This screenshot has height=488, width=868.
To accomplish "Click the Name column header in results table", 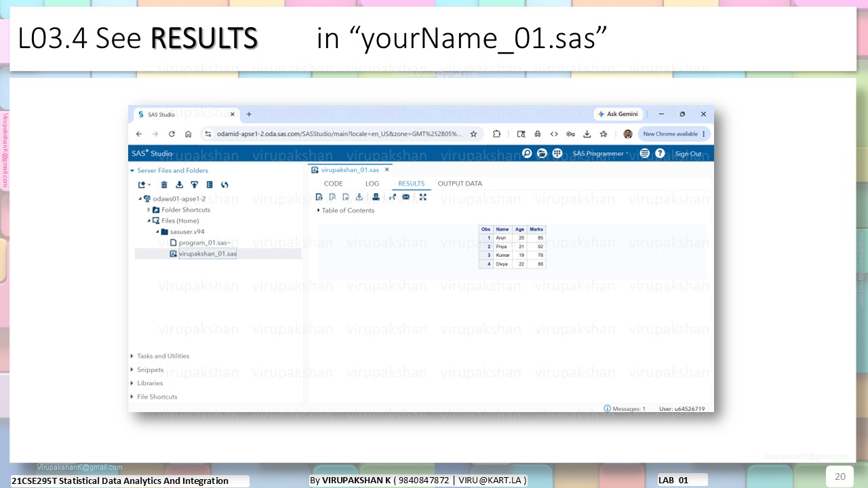I will click(502, 230).
